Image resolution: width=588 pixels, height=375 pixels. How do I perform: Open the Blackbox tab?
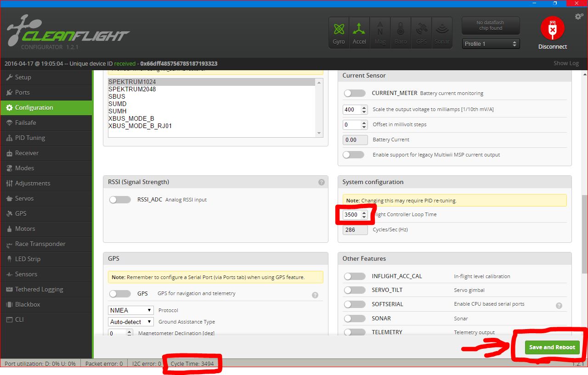(x=46, y=304)
